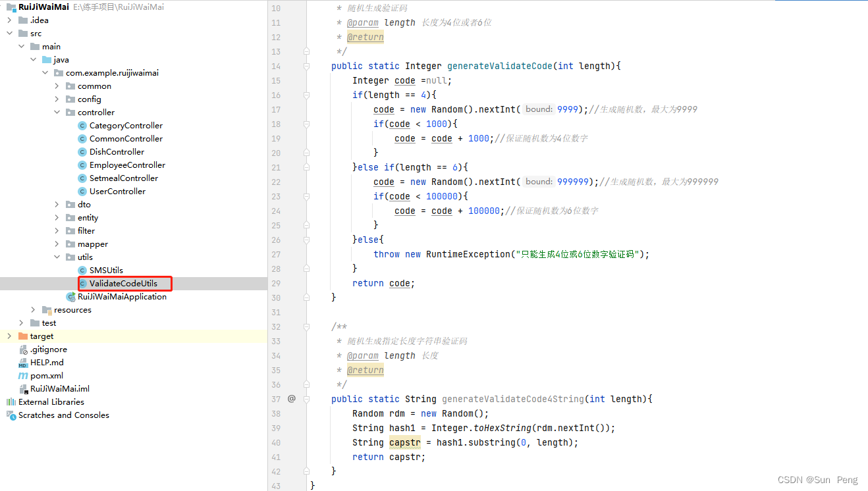Expand the dto package
Image resolution: width=868 pixels, height=491 pixels.
57,205
